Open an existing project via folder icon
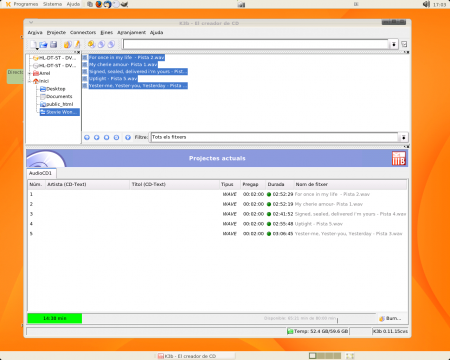 [43, 44]
